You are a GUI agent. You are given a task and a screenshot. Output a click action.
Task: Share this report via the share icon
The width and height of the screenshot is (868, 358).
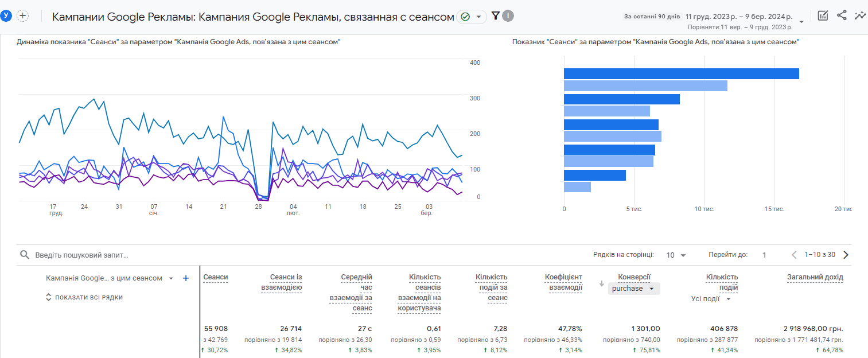[x=842, y=15]
